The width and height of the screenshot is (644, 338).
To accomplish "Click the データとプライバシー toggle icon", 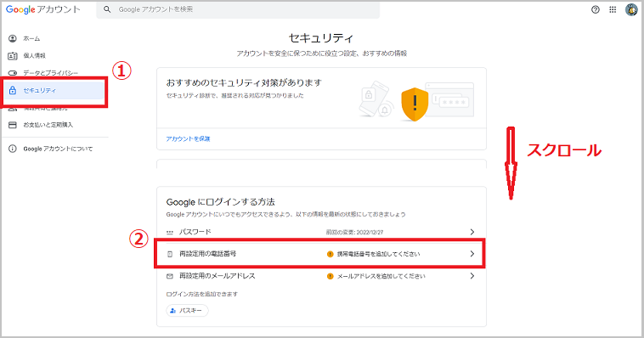I will pyautogui.click(x=13, y=73).
